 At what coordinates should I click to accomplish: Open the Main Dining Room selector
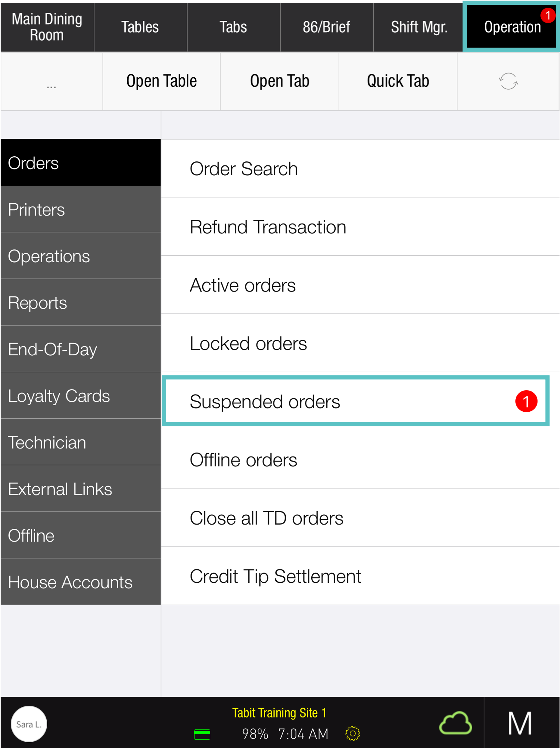click(x=47, y=27)
